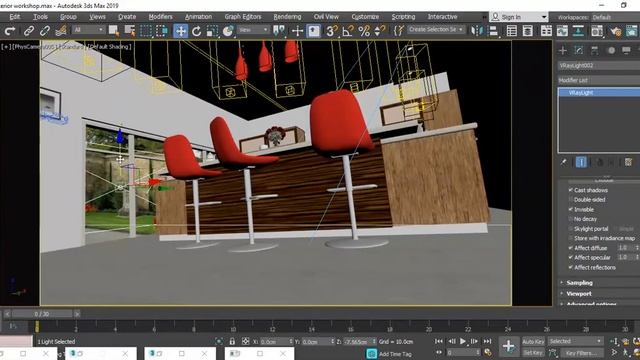Image resolution: width=640 pixels, height=360 pixels.
Task: Open the Scripting menu
Action: click(403, 17)
